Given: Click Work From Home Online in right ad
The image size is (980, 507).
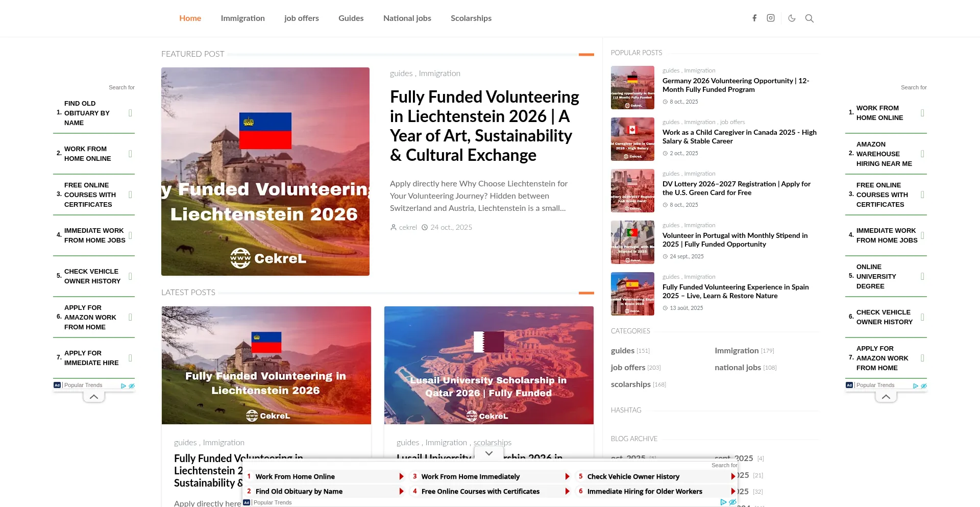Looking at the screenshot, I should click(x=886, y=113).
